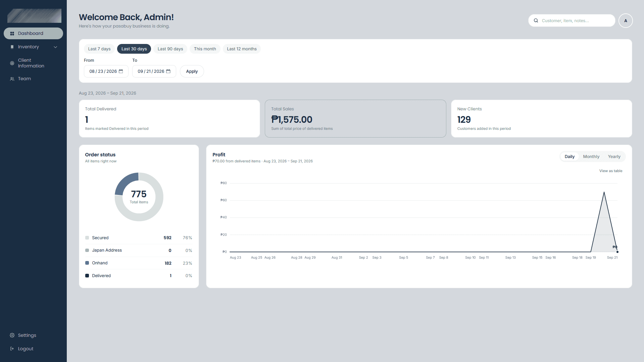This screenshot has height=362, width=644.
Task: Select the Last 12 months filter
Action: point(242,49)
